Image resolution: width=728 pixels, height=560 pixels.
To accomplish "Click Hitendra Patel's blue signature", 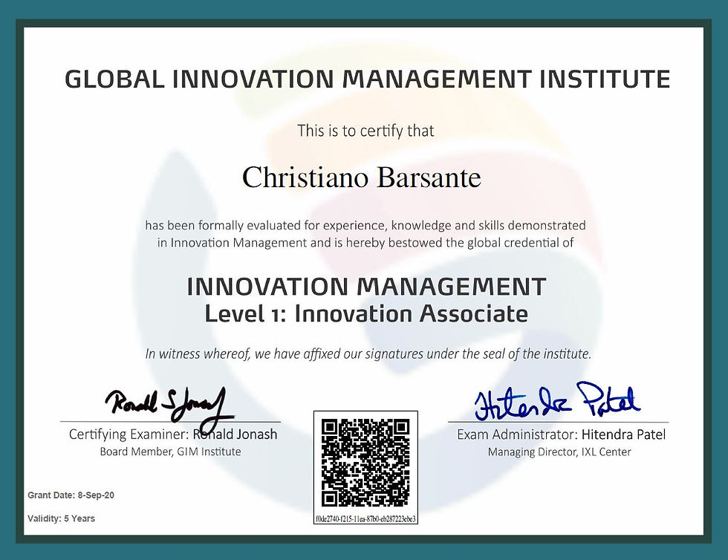I will coord(558,400).
